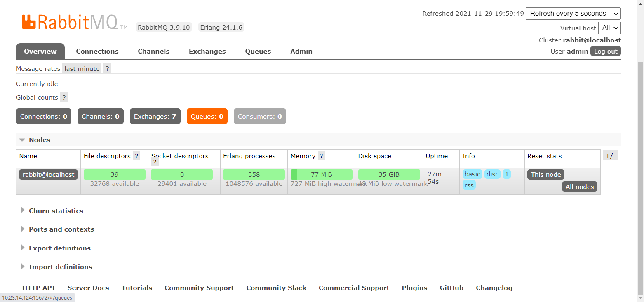Select the Overview tab
The image size is (644, 302).
[x=40, y=52]
